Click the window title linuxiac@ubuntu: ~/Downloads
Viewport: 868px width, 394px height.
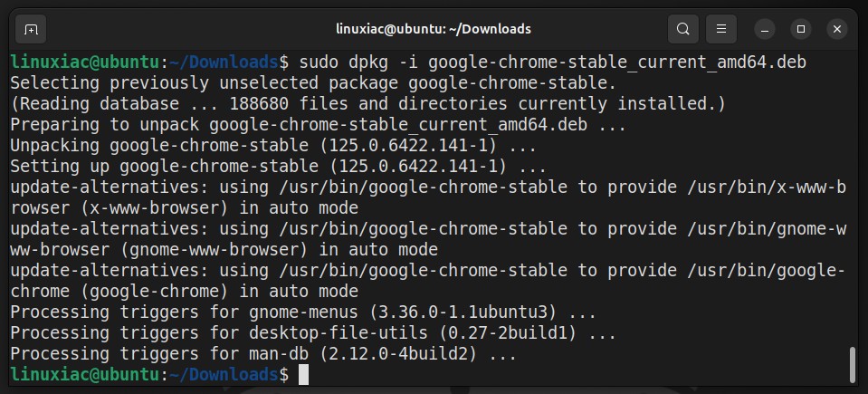click(434, 29)
